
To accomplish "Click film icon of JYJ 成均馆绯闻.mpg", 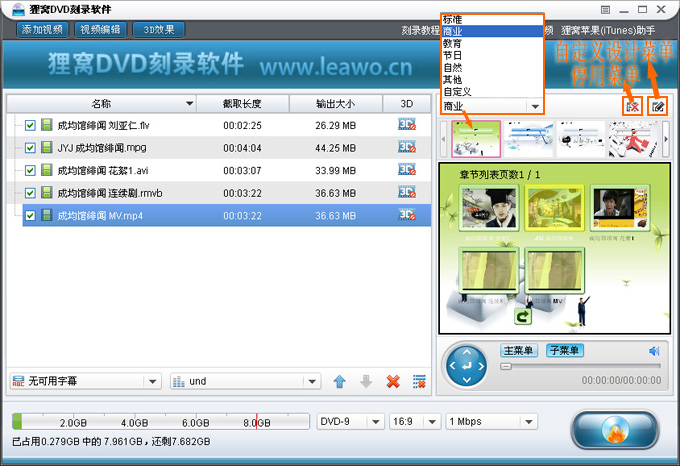I will click(x=47, y=148).
